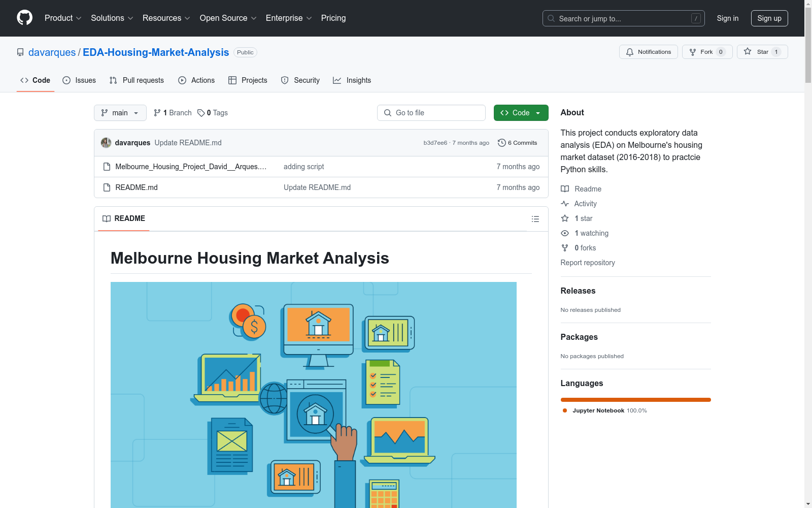Click the fork icon in Fork button
The height and width of the screenshot is (508, 812).
pyautogui.click(x=693, y=52)
